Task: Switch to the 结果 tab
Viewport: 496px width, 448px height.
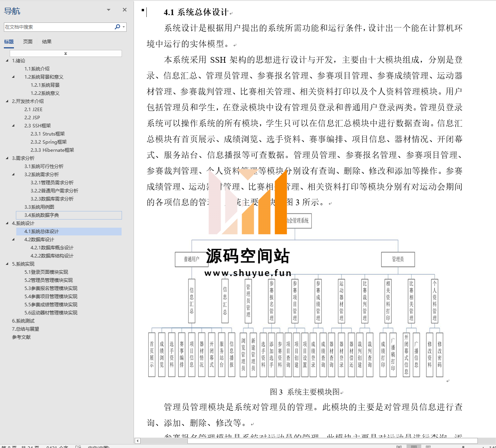Action: (46, 42)
